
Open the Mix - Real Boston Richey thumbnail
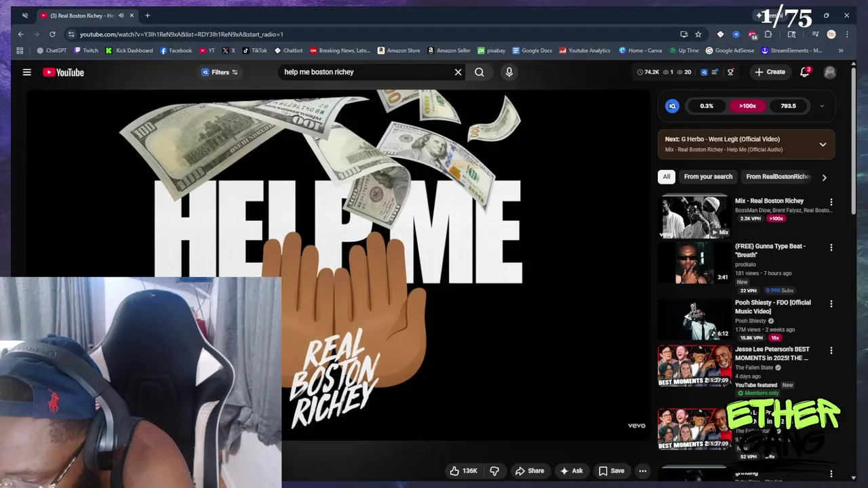[694, 217]
